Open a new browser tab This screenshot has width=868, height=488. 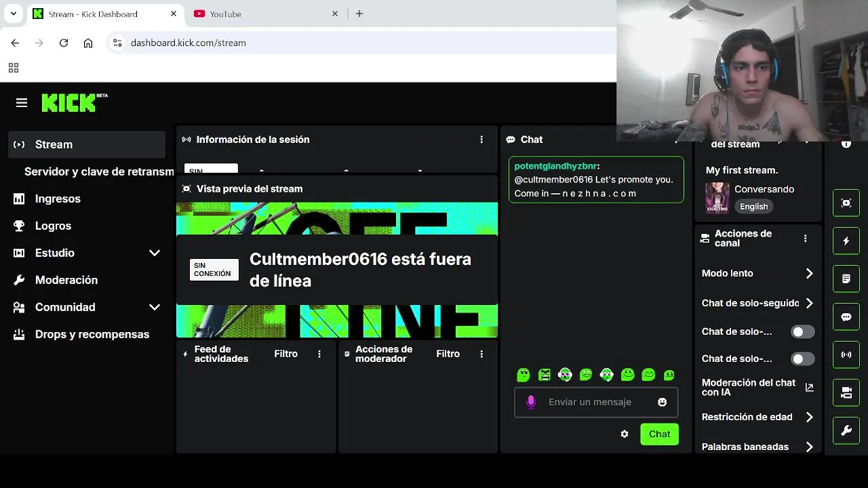point(359,14)
